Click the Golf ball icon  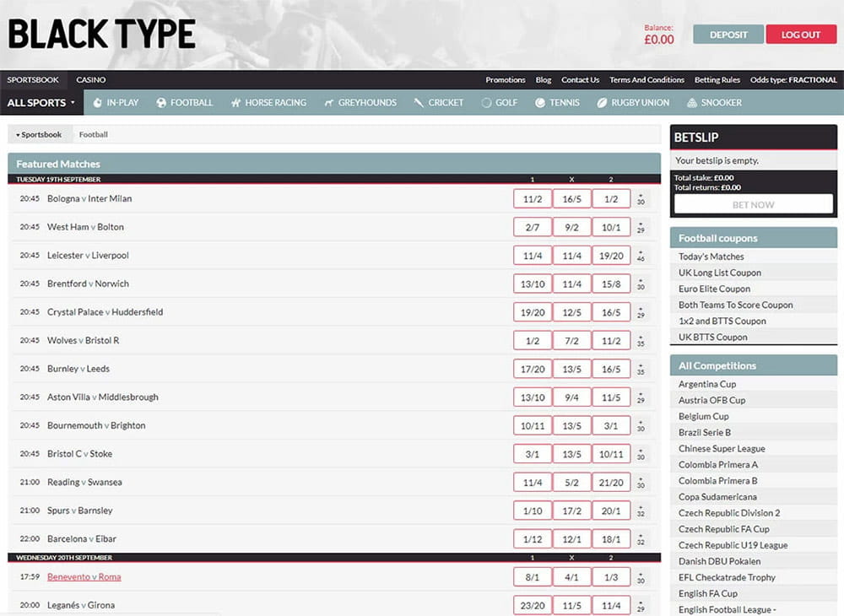tap(486, 103)
